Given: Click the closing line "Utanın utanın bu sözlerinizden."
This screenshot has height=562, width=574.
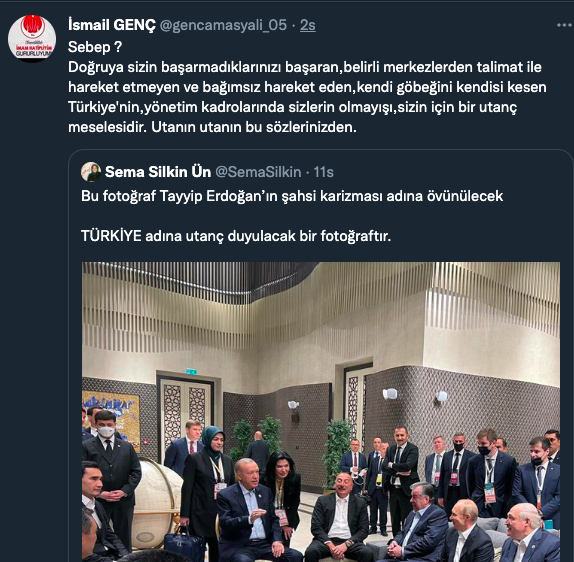Looking at the screenshot, I should tap(254, 127).
